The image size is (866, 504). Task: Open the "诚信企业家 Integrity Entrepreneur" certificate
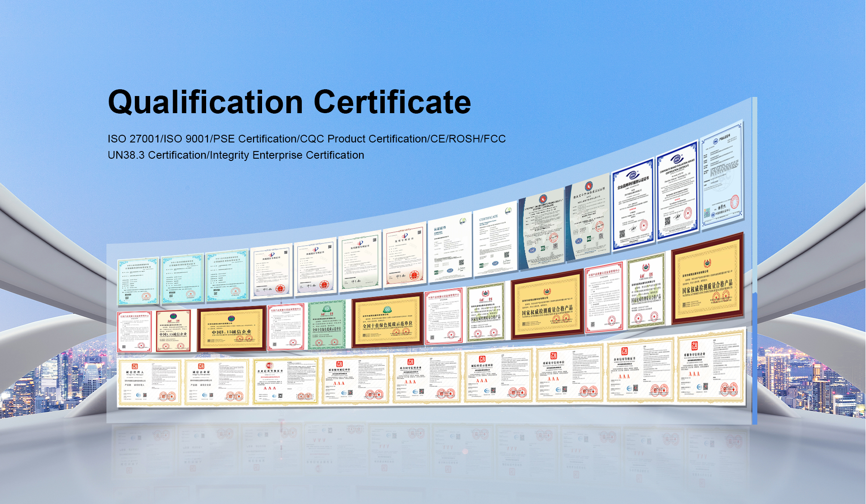pyautogui.click(x=216, y=381)
